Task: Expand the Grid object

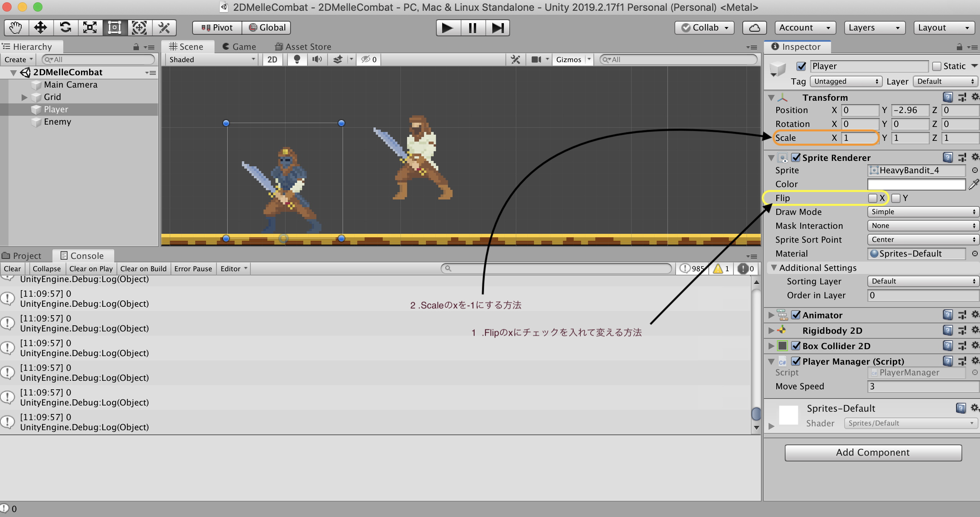Action: coord(24,97)
